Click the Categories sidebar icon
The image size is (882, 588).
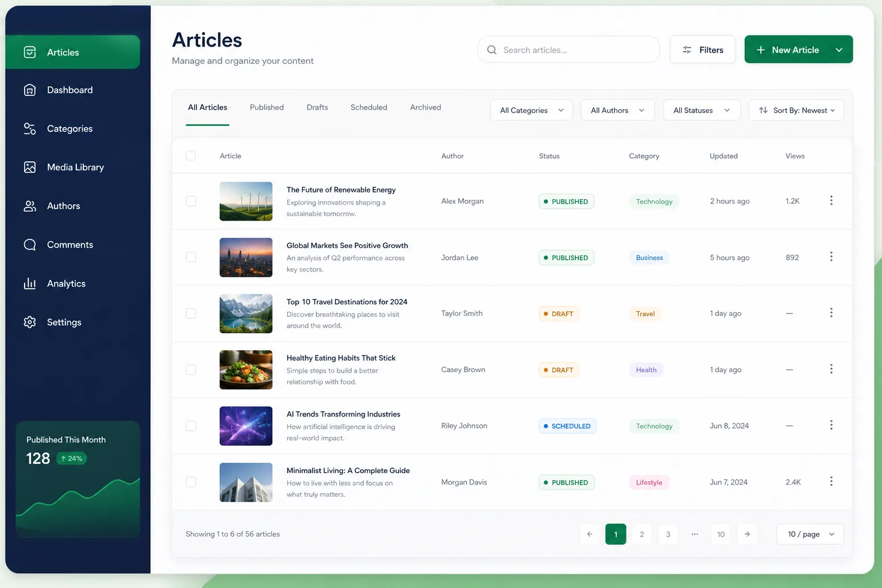(x=30, y=129)
